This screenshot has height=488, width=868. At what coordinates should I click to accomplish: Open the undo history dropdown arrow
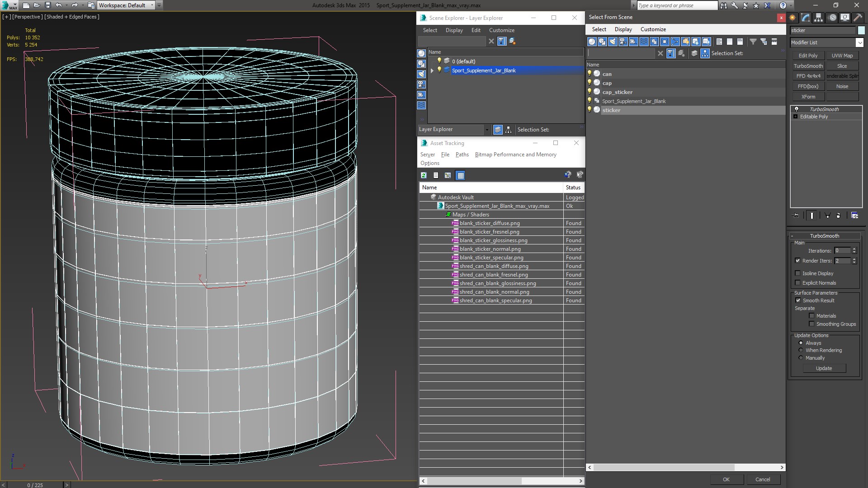click(66, 5)
